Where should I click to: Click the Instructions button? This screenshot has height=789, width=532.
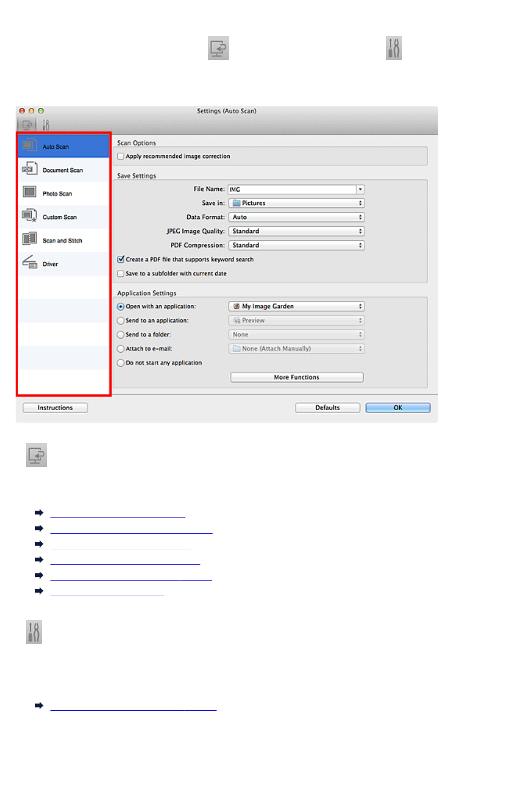pos(55,408)
